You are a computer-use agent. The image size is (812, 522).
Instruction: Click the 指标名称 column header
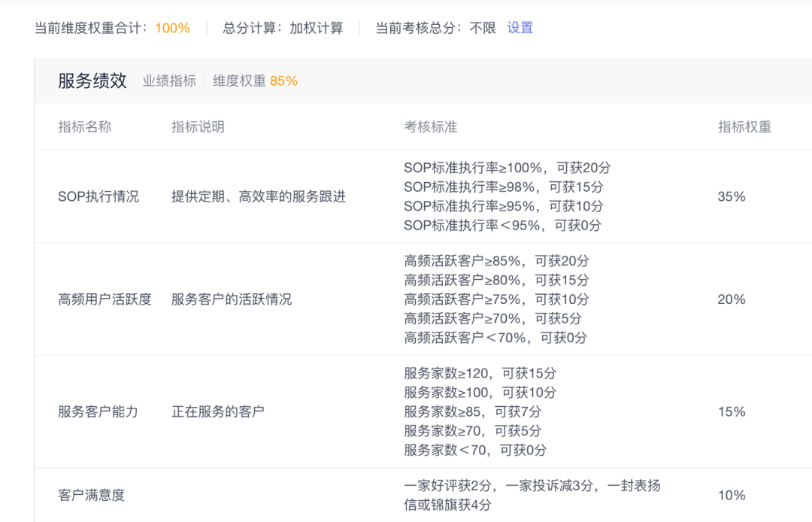pyautogui.click(x=84, y=127)
